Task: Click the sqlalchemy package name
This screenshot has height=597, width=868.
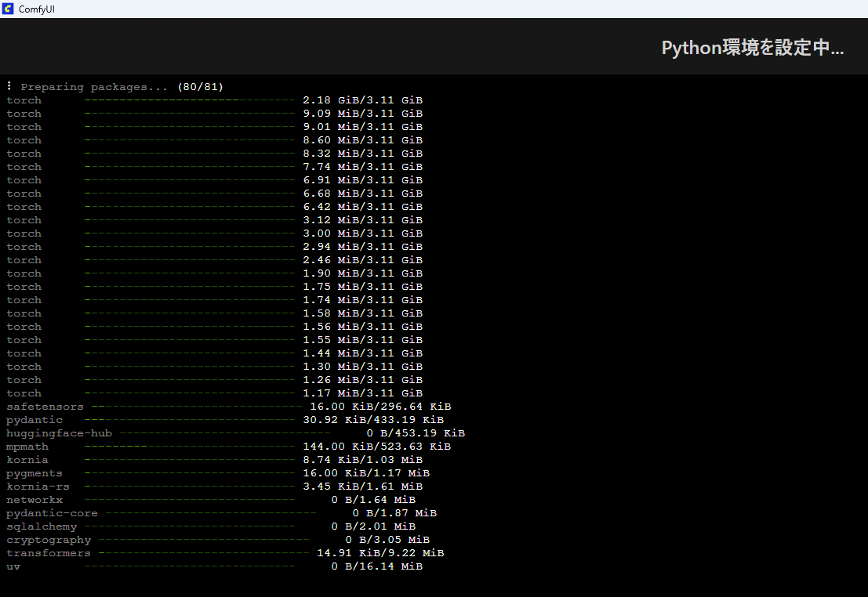Action: pyautogui.click(x=42, y=526)
